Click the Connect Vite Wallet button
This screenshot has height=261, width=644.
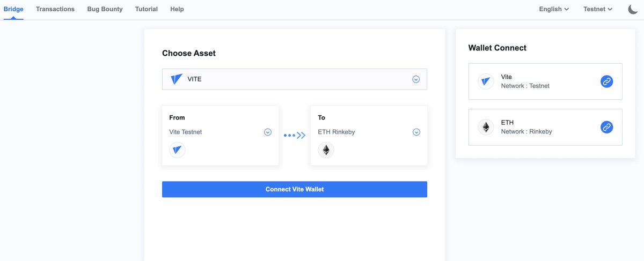295,189
